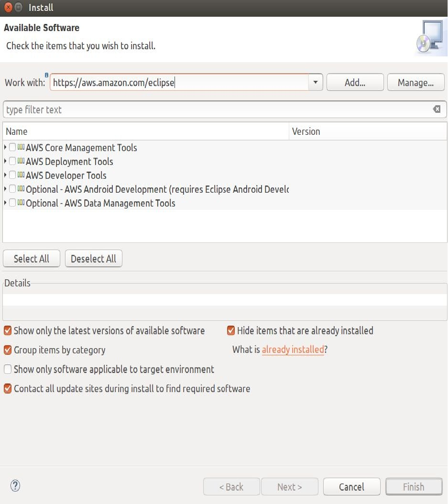
Task: Expand Optional AWS Data Management Tools node
Action: pos(5,202)
